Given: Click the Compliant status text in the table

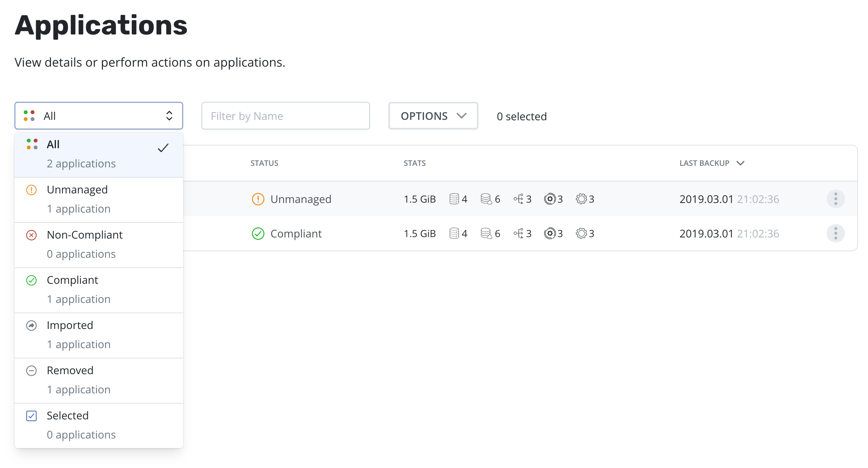Looking at the screenshot, I should (296, 234).
